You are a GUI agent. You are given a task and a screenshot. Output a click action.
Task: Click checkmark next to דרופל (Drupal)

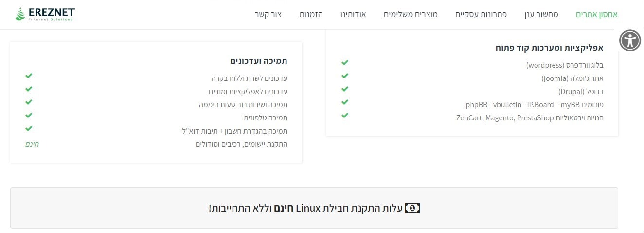345,89
